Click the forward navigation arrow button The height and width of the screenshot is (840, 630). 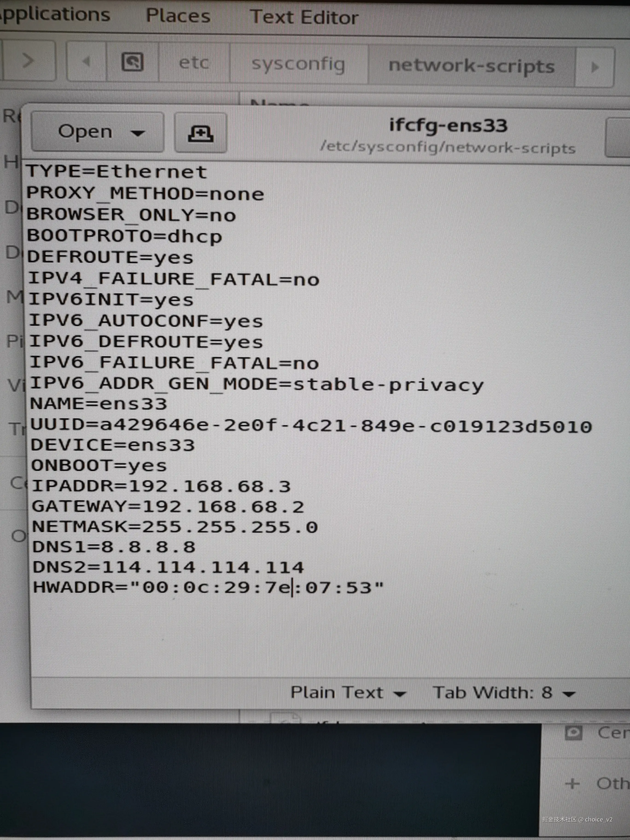(28, 61)
